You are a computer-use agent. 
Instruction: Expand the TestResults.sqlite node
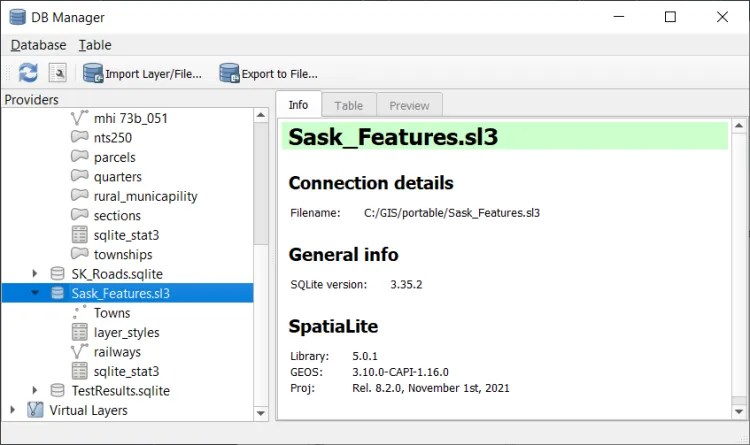pyautogui.click(x=36, y=391)
